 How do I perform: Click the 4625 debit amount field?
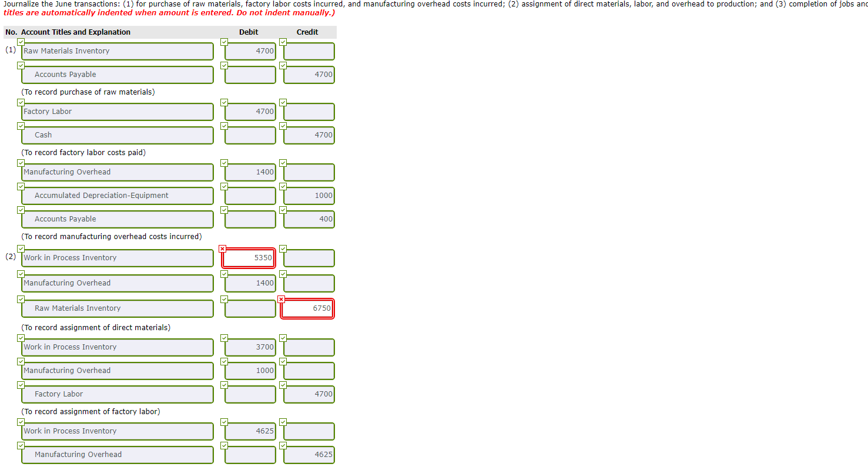(x=250, y=431)
